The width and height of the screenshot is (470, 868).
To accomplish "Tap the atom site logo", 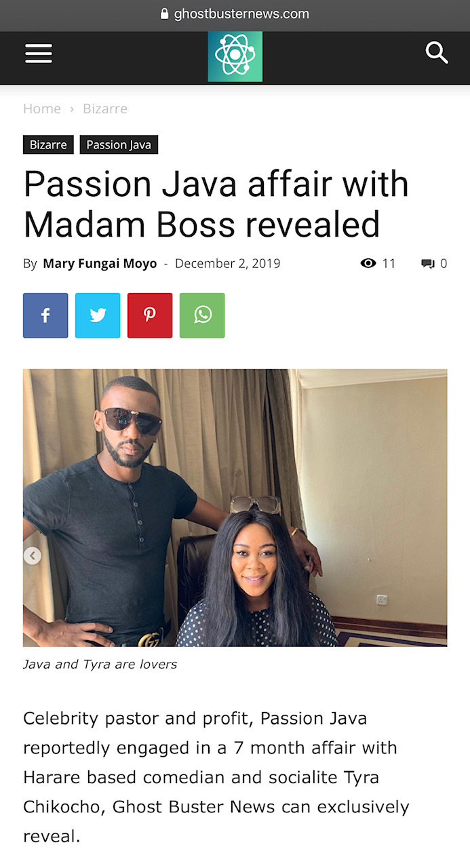I will pos(235,56).
